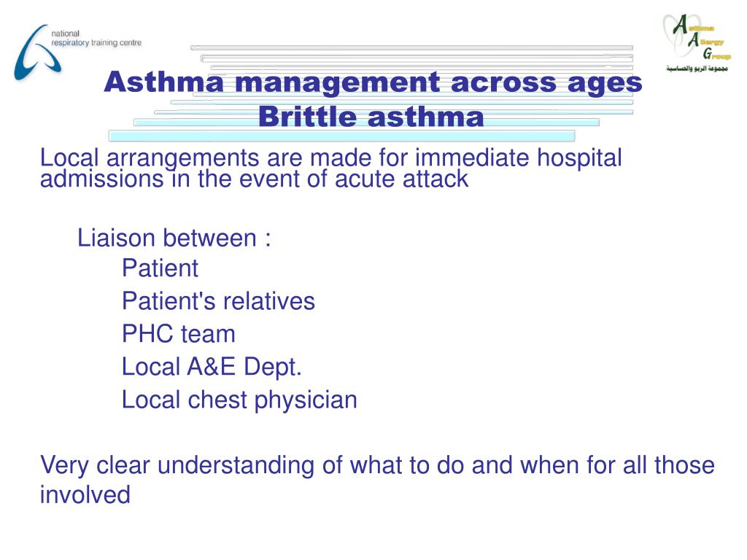
Task: Click the 'Brittle asthma' subtitle
Action: point(371,117)
